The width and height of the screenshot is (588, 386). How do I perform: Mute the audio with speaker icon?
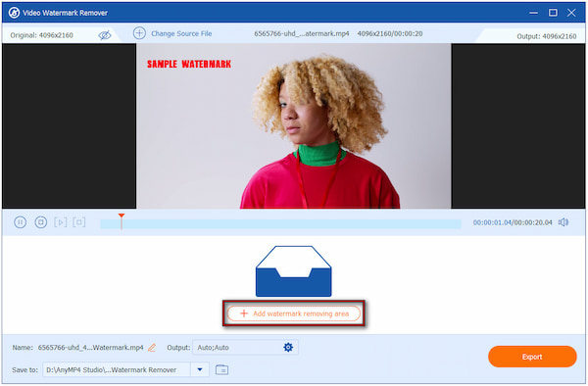563,222
